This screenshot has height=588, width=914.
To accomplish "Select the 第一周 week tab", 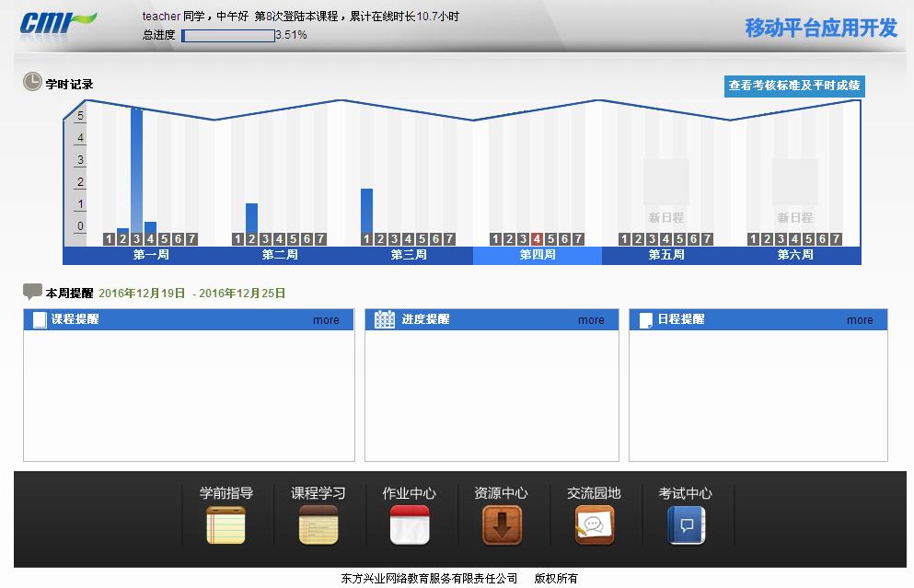I will click(151, 255).
